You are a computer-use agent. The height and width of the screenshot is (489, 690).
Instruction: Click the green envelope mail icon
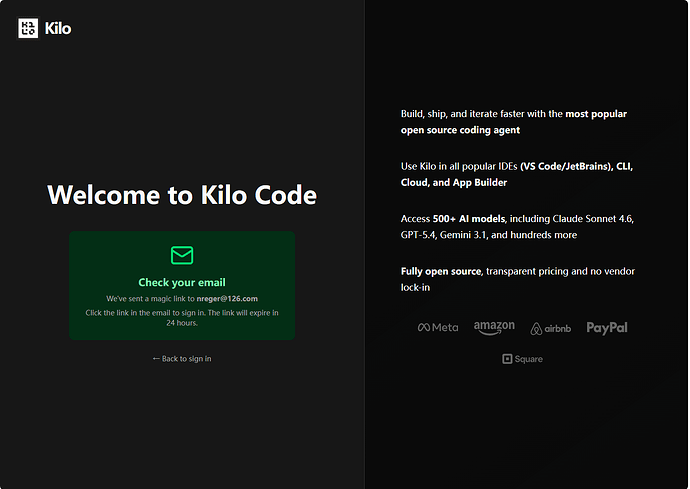pyautogui.click(x=182, y=255)
